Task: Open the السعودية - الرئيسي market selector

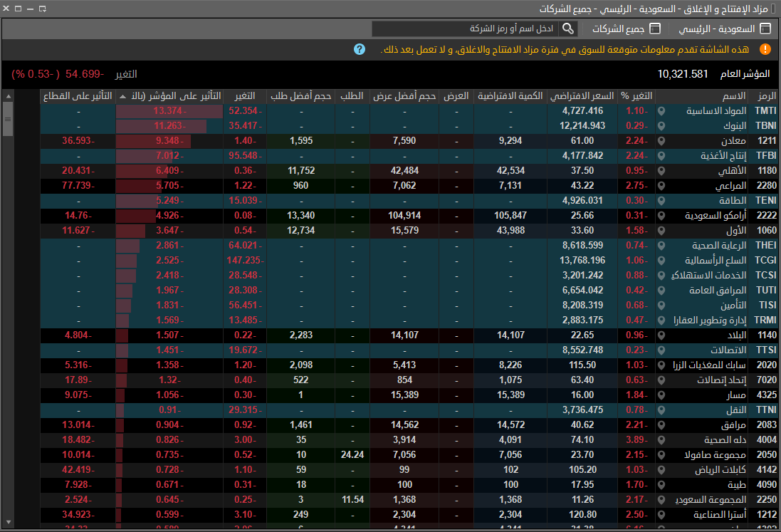Action: 725,29
